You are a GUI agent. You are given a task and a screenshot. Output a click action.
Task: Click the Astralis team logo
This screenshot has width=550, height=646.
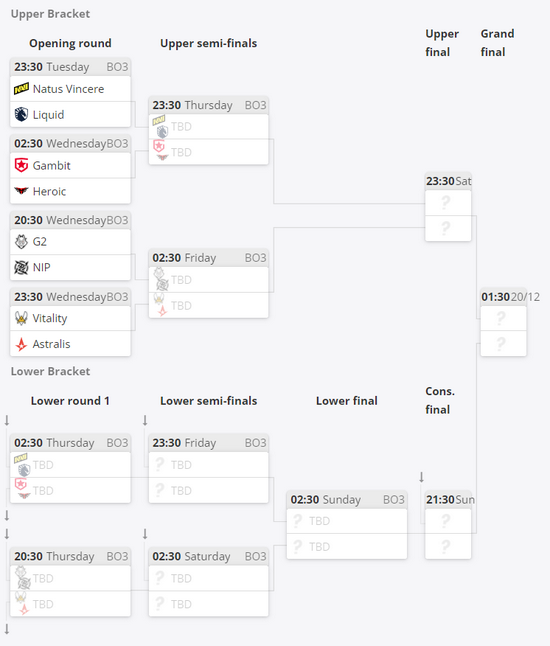click(21, 344)
